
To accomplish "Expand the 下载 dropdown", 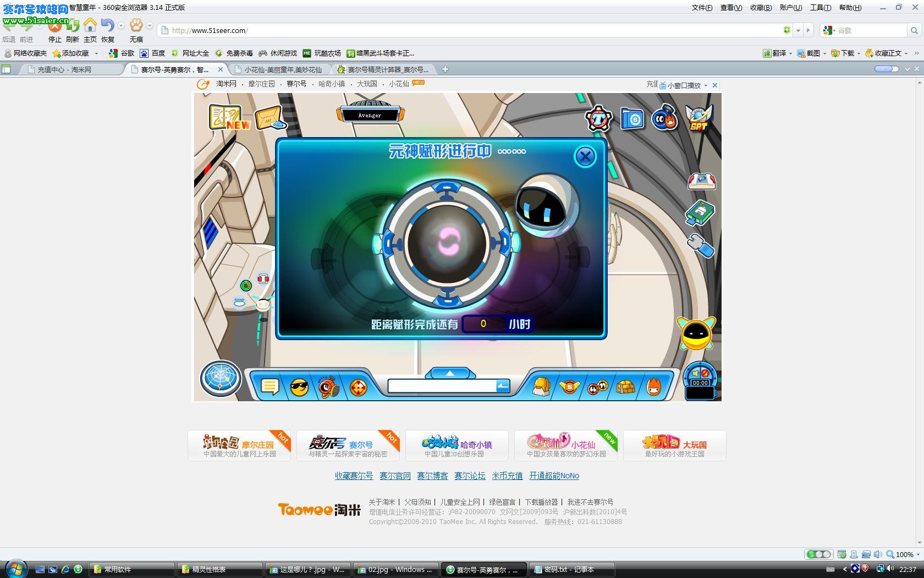I will 859,53.
